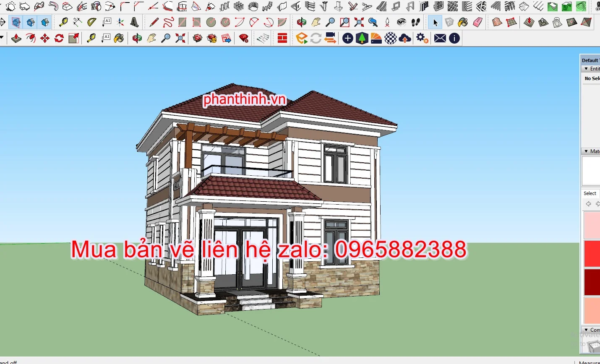Select the pink Eraser tool
This screenshot has height=364, width=600.
point(478,22)
